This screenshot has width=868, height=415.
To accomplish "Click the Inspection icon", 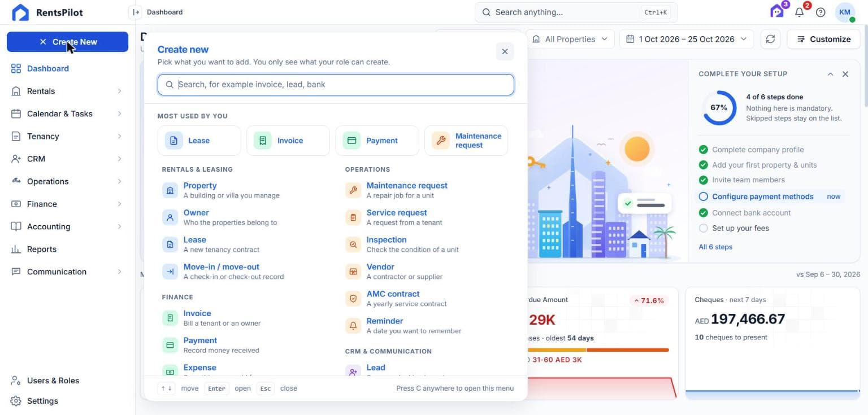I will point(353,244).
